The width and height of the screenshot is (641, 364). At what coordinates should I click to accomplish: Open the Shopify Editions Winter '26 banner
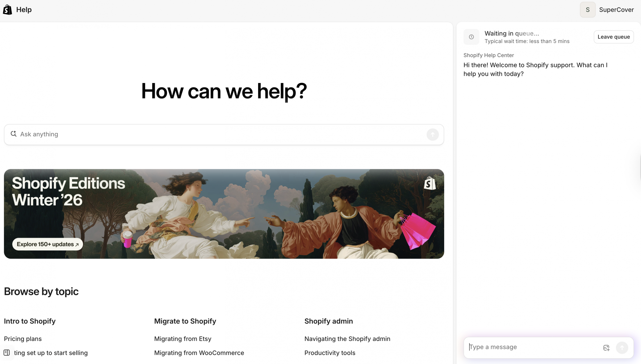pos(224,214)
